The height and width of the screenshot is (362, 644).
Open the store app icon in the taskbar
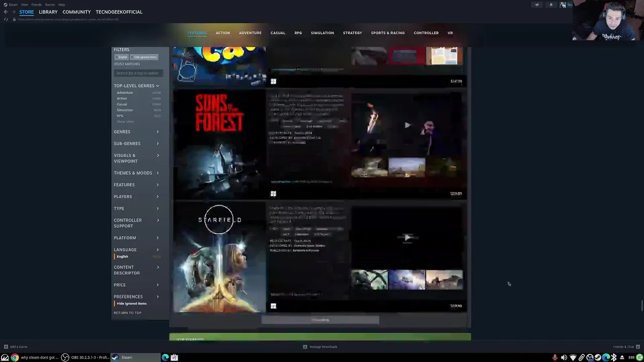tap(174, 357)
